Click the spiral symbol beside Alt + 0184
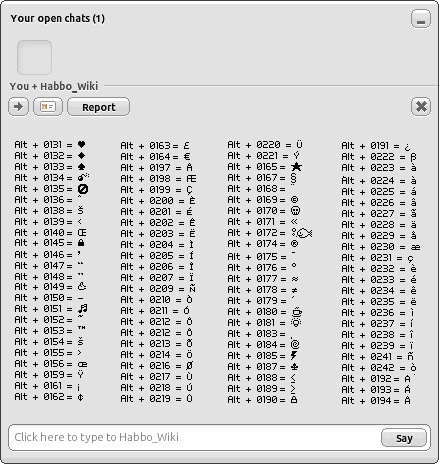Viewport: 439px width, 464px height. coord(295,344)
